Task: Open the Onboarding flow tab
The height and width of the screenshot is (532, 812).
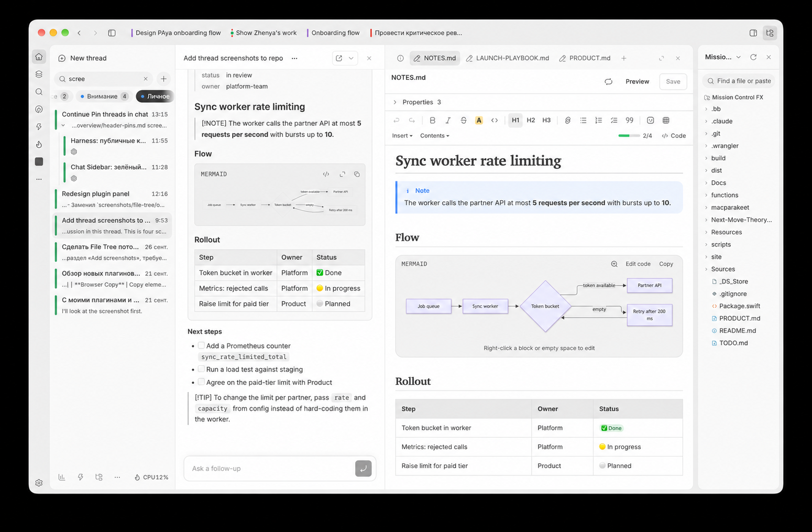Action: tap(333, 32)
